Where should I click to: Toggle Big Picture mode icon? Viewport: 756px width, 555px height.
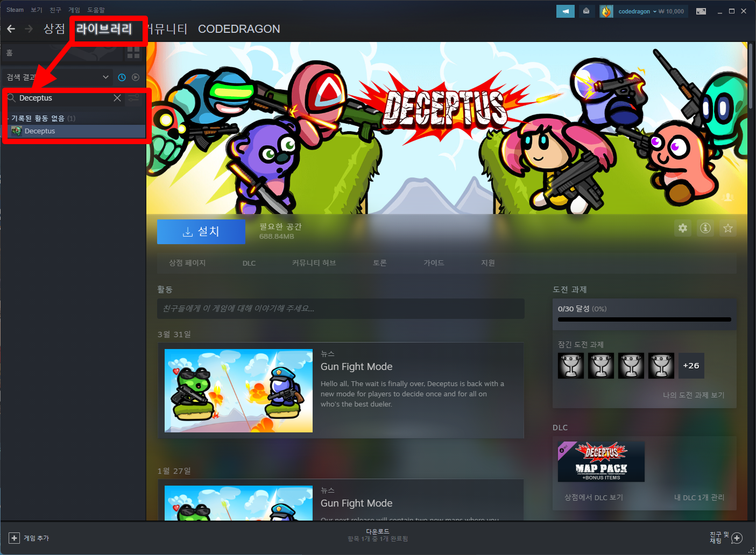point(701,11)
